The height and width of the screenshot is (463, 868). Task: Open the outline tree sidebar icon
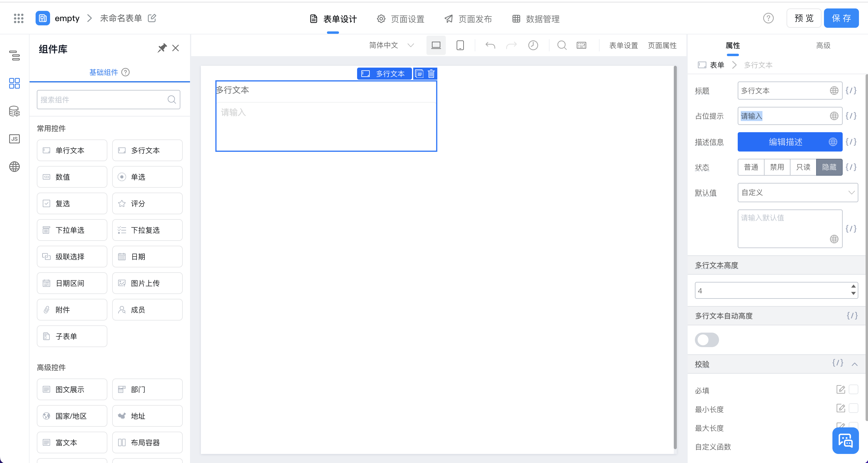pos(14,56)
